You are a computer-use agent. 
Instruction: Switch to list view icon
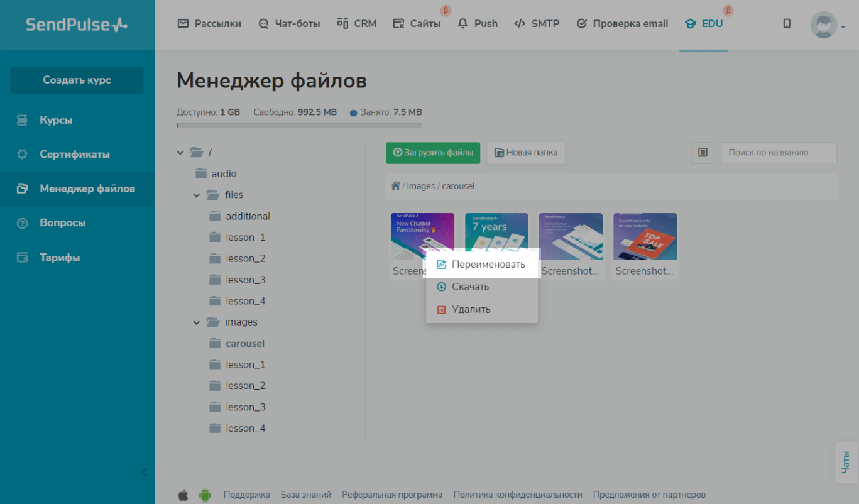pyautogui.click(x=703, y=153)
